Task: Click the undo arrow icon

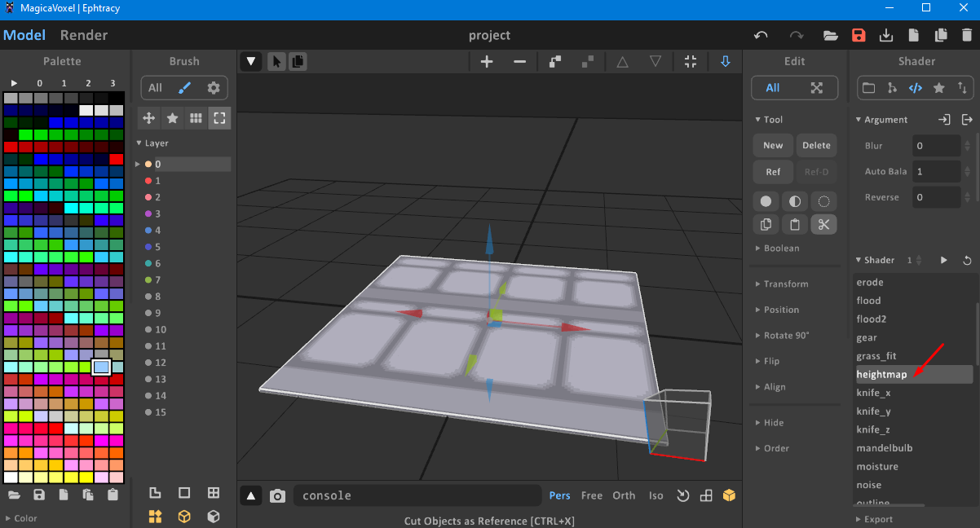Action: click(761, 35)
